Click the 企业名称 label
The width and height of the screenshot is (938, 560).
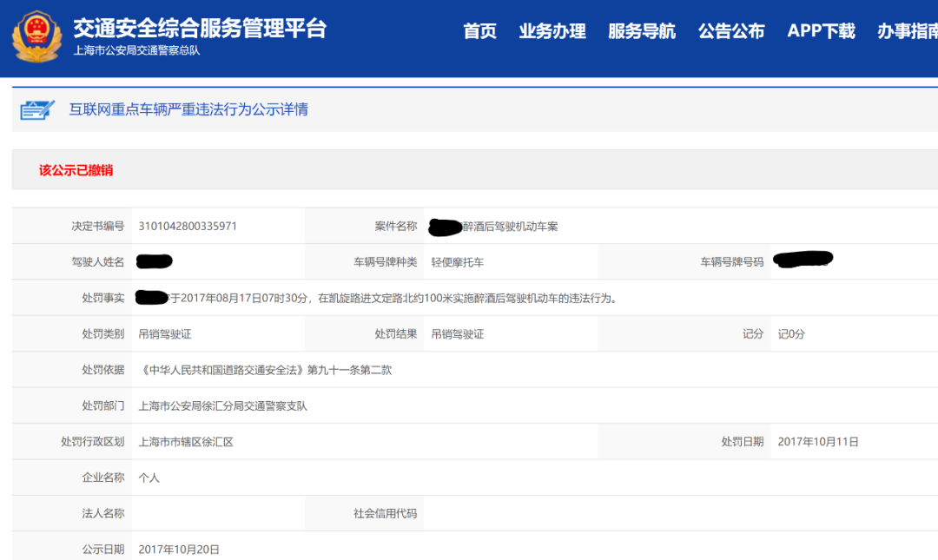pos(102,478)
